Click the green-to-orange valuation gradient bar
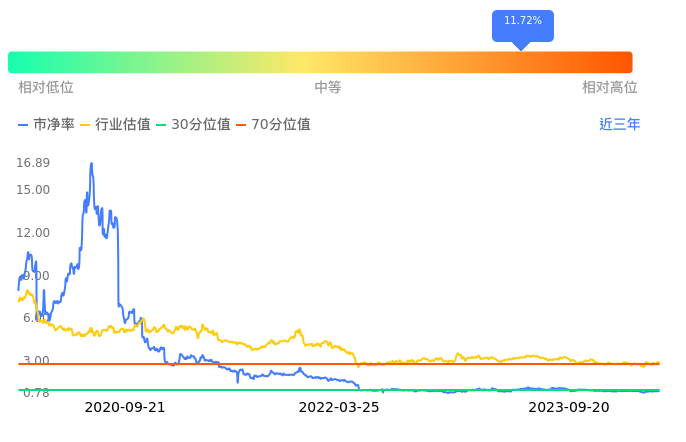Image resolution: width=686 pixels, height=442 pixels. (x=320, y=62)
